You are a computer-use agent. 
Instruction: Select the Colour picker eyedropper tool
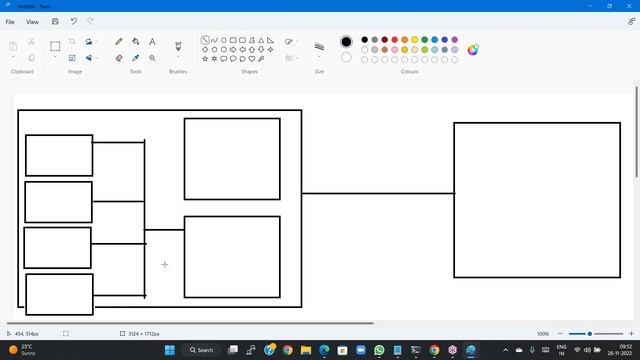(x=136, y=58)
